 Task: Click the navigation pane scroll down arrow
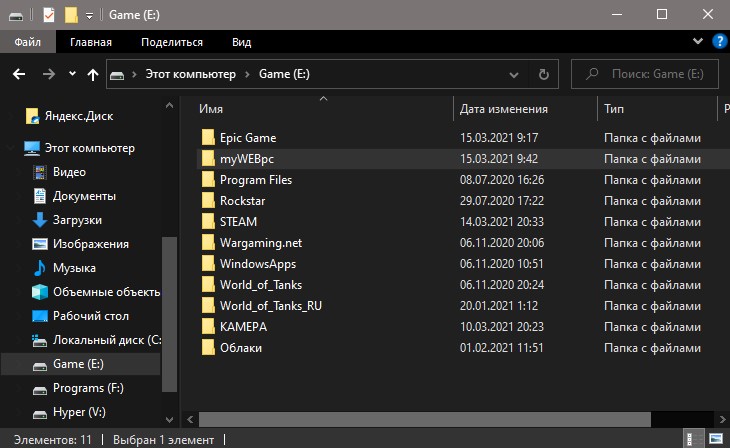point(169,420)
